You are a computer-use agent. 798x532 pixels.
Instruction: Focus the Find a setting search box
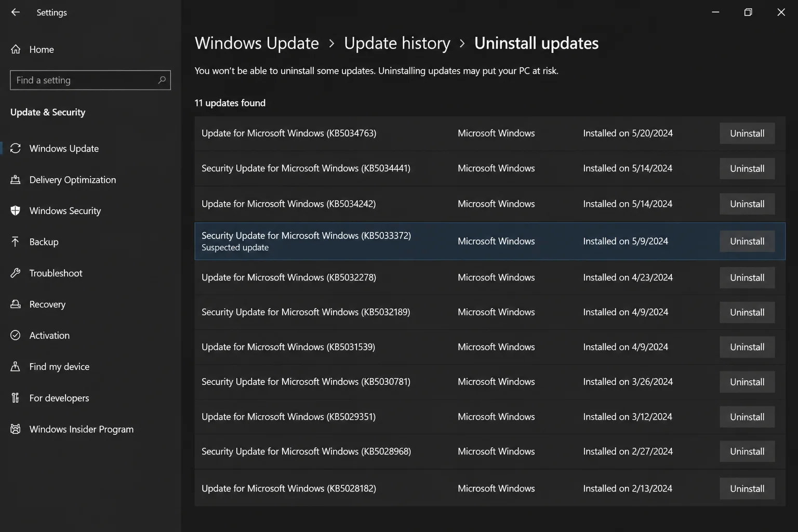click(x=90, y=80)
